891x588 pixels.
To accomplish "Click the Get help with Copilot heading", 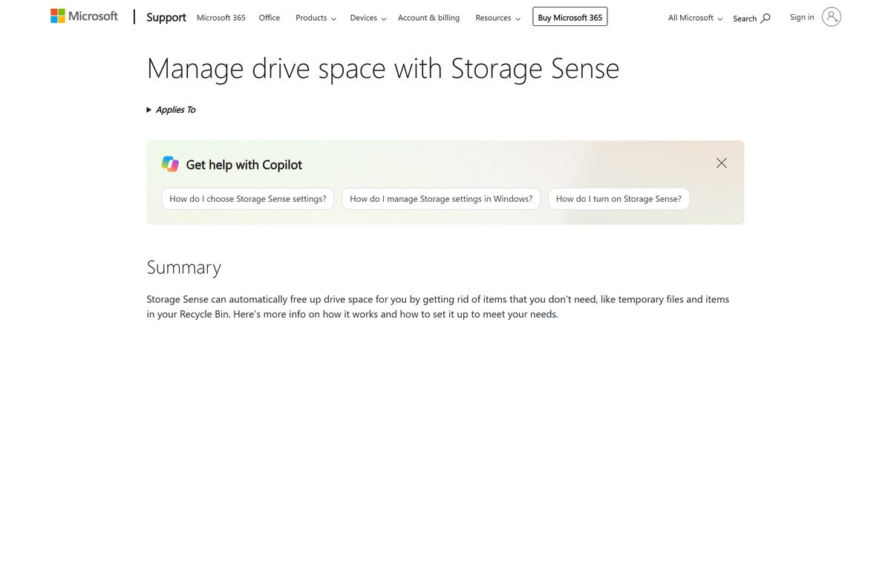I will [244, 165].
